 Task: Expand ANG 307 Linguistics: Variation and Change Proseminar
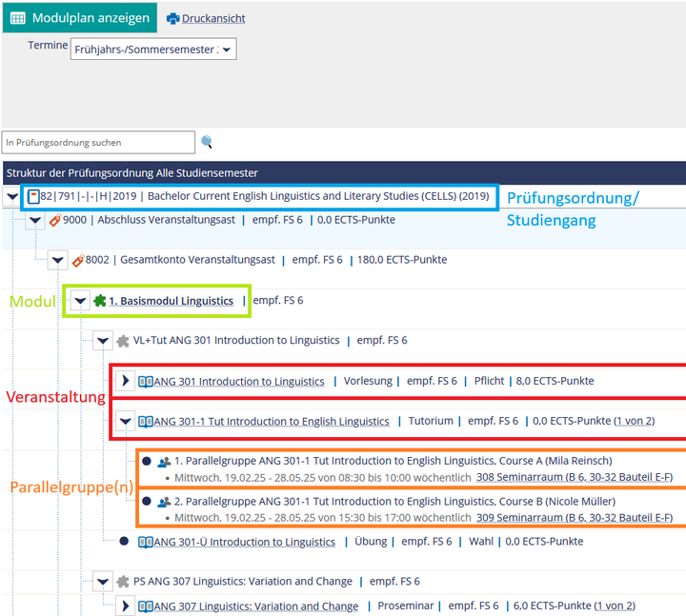tap(126, 606)
